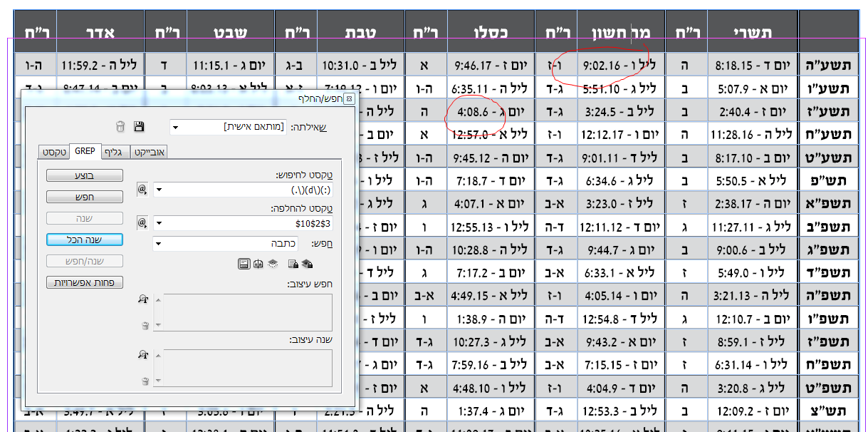Image resolution: width=868 pixels, height=432 pixels.
Task: Select the תשרי column header cell
Action: tap(753, 32)
